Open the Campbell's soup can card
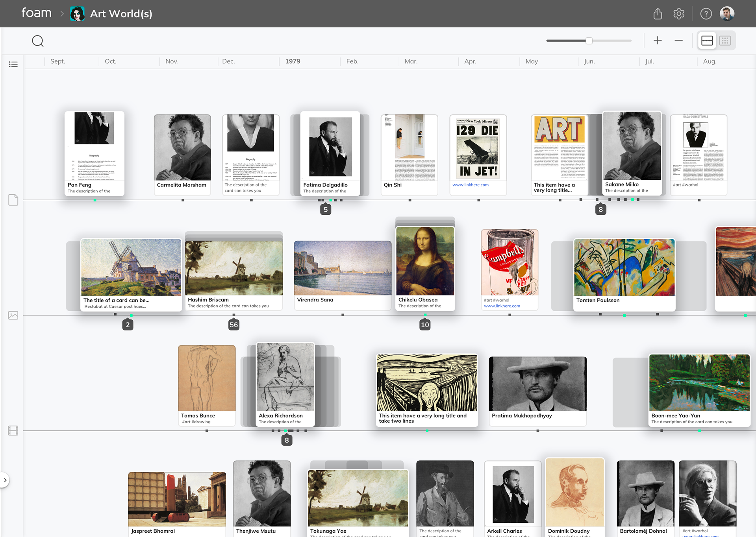This screenshot has height=537, width=756. 510,270
